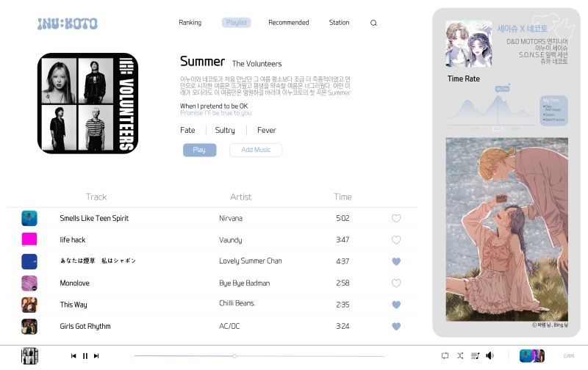This screenshot has height=370, width=588.
Task: Skip to next track
Action: click(x=96, y=356)
